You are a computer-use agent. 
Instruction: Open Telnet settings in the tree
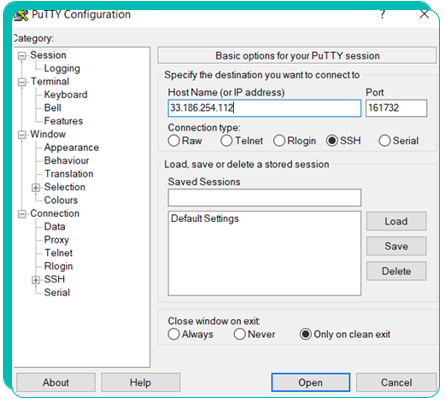click(x=59, y=253)
